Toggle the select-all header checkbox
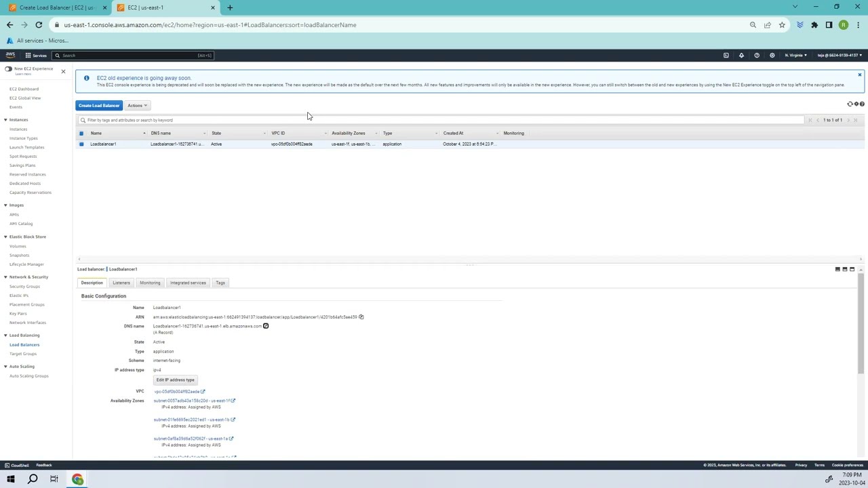868x488 pixels. (81, 133)
